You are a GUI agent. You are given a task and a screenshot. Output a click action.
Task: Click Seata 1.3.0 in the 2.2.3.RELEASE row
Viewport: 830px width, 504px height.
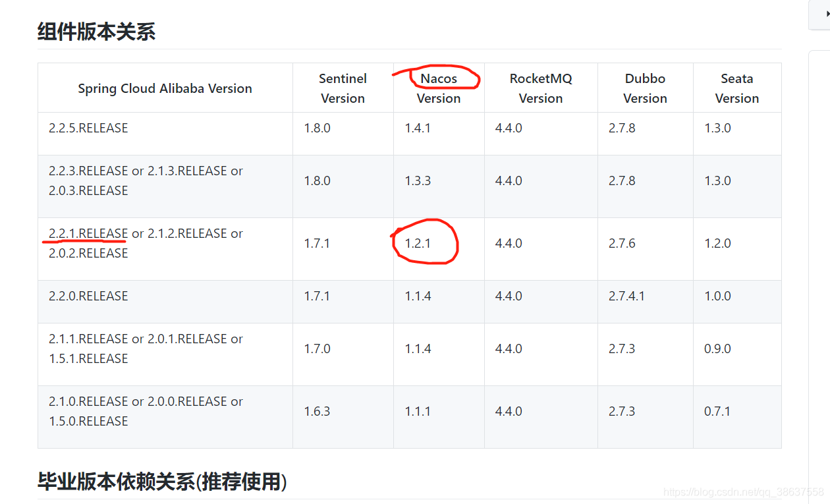[x=737, y=186]
